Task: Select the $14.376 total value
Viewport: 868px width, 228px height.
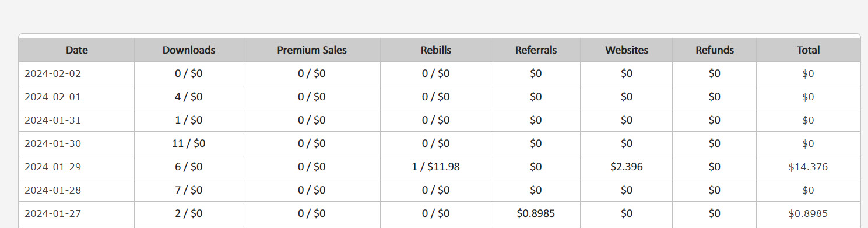Action: point(808,167)
